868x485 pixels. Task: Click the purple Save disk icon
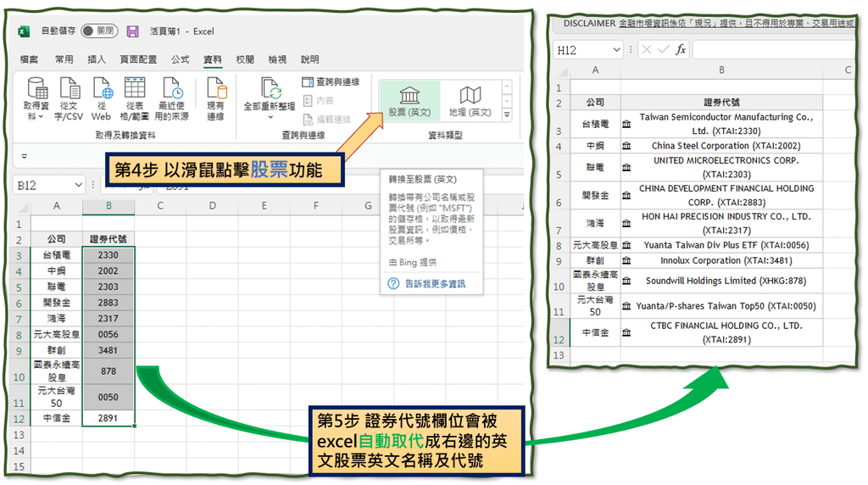coord(133,31)
